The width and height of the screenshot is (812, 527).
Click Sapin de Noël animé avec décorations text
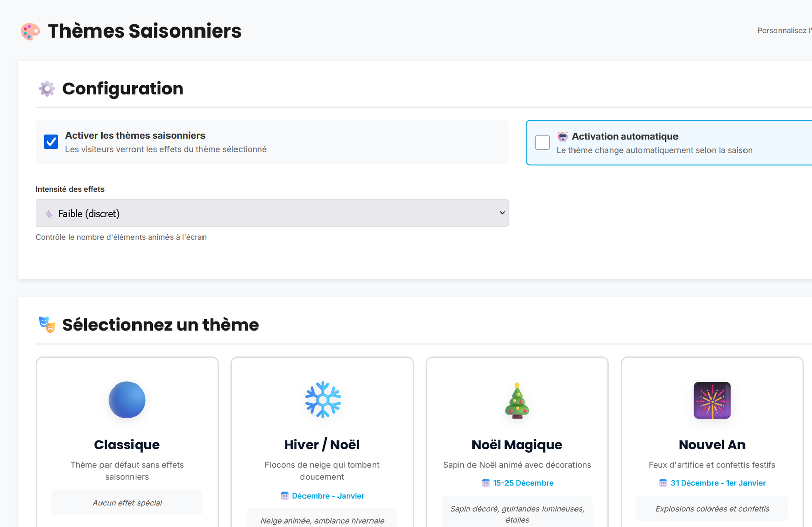pyautogui.click(x=517, y=465)
